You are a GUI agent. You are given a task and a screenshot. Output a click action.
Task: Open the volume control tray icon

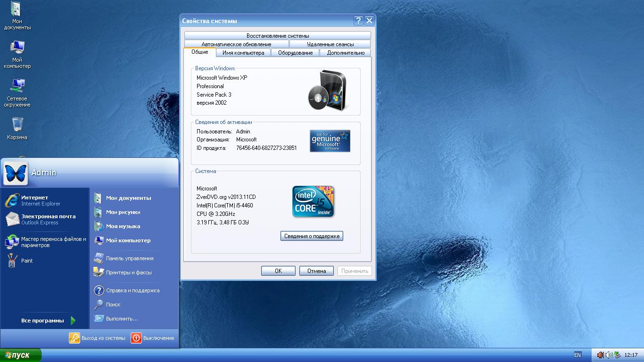pos(609,355)
